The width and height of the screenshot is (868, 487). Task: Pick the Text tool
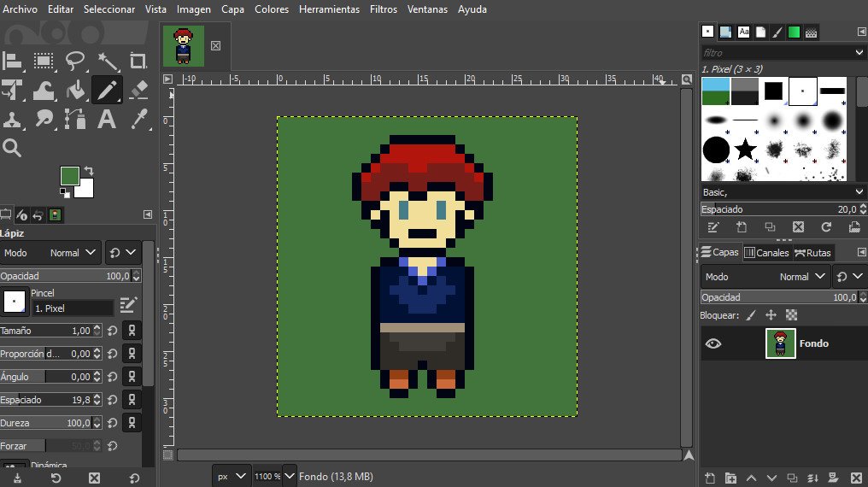(107, 119)
